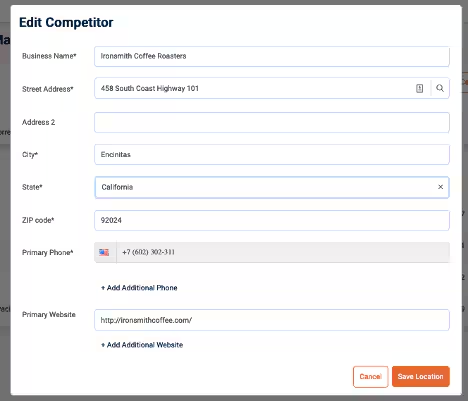
Task: Clear the California state selection
Action: point(440,187)
